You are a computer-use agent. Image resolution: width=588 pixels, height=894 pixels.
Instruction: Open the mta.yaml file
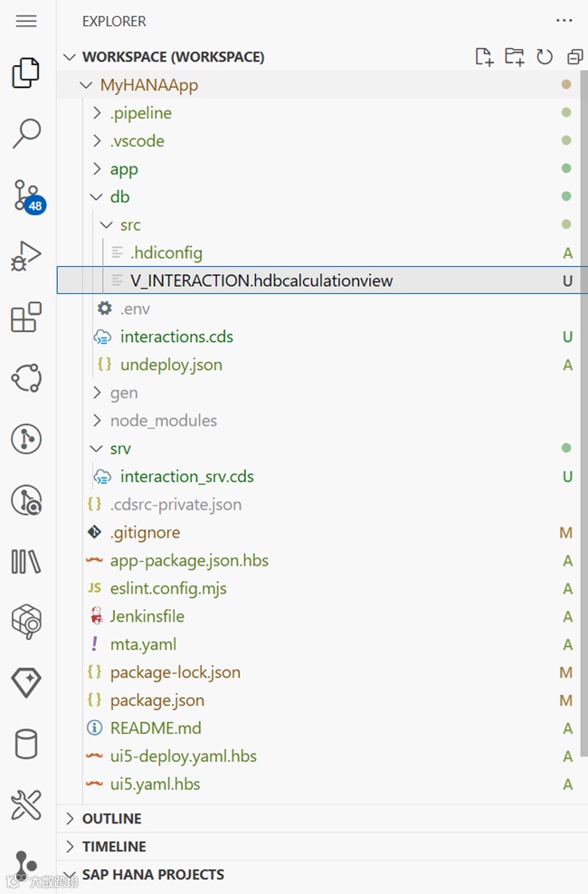point(143,644)
